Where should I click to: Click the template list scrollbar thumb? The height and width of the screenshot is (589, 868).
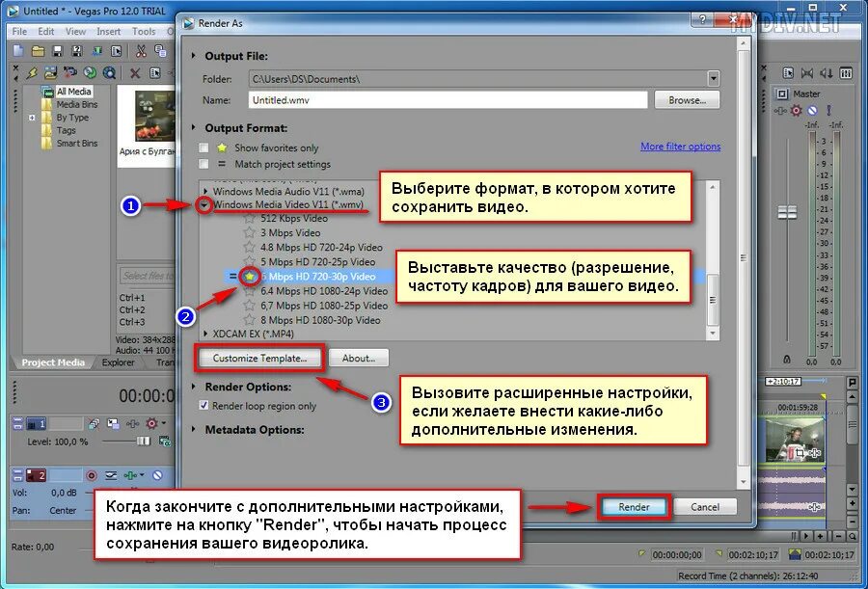(713, 300)
